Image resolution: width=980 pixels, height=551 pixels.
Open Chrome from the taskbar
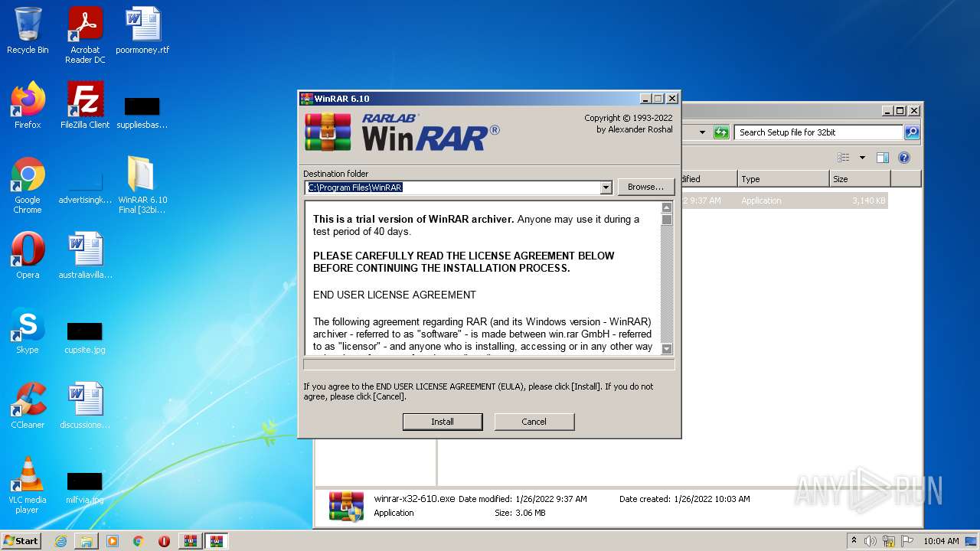coord(139,541)
